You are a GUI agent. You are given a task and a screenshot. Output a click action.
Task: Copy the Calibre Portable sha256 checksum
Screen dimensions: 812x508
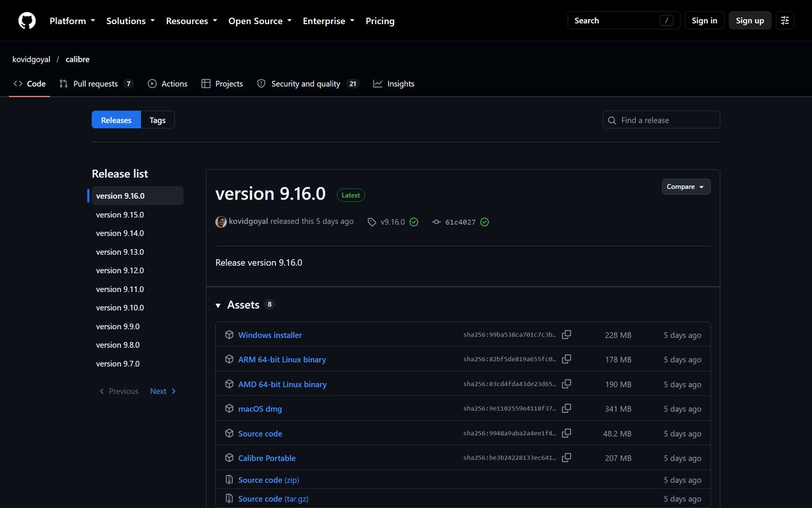point(566,458)
